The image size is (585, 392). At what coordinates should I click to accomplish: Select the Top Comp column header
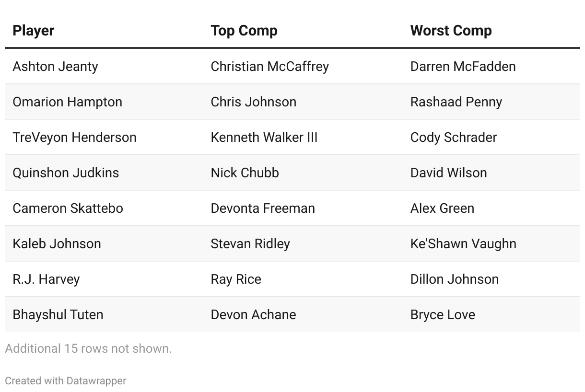point(244,31)
